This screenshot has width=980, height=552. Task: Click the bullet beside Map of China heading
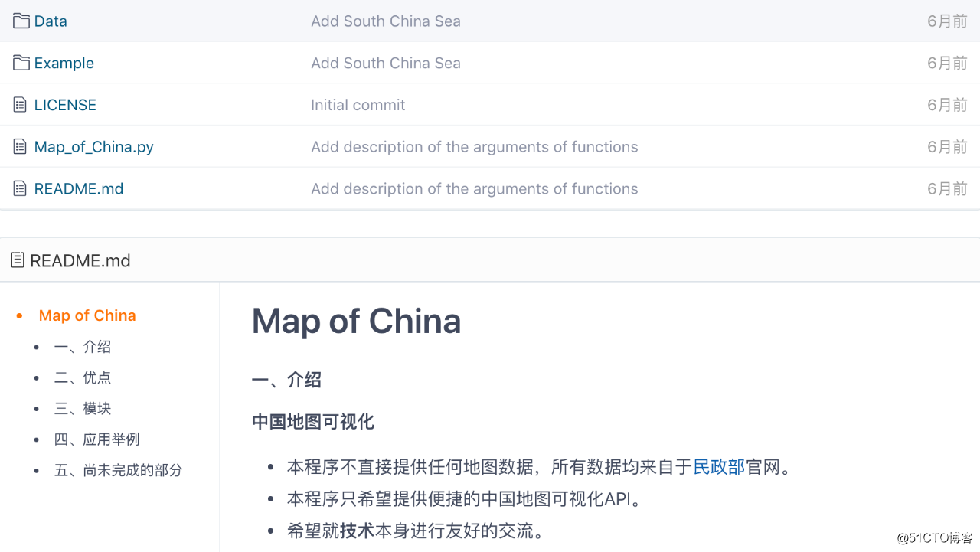20,315
